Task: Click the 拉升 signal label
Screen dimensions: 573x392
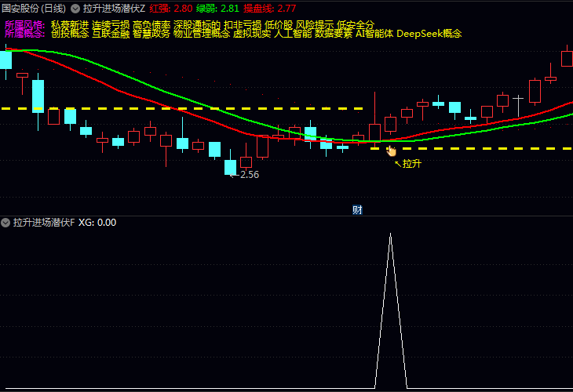Action: pyautogui.click(x=412, y=164)
